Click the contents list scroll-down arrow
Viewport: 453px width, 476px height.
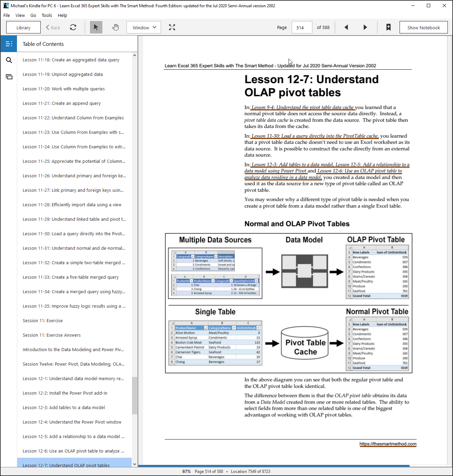click(x=135, y=464)
